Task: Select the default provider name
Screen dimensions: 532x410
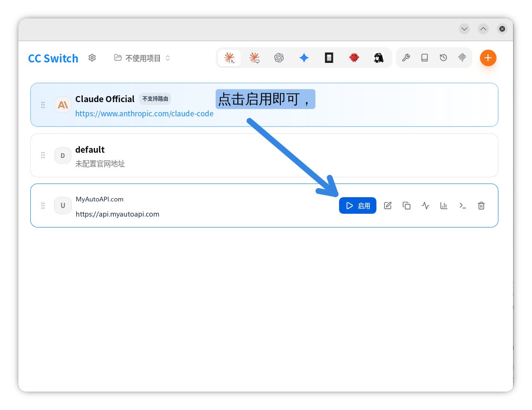Action: (90, 150)
